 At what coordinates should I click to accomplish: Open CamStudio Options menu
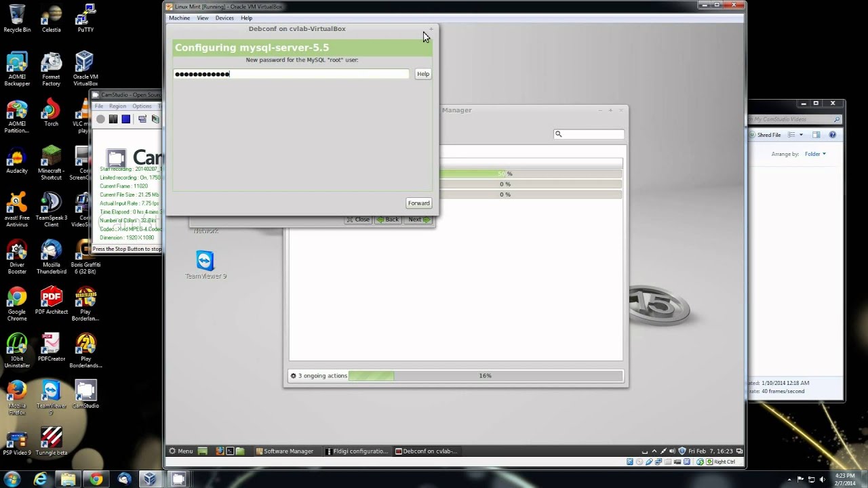click(x=142, y=106)
